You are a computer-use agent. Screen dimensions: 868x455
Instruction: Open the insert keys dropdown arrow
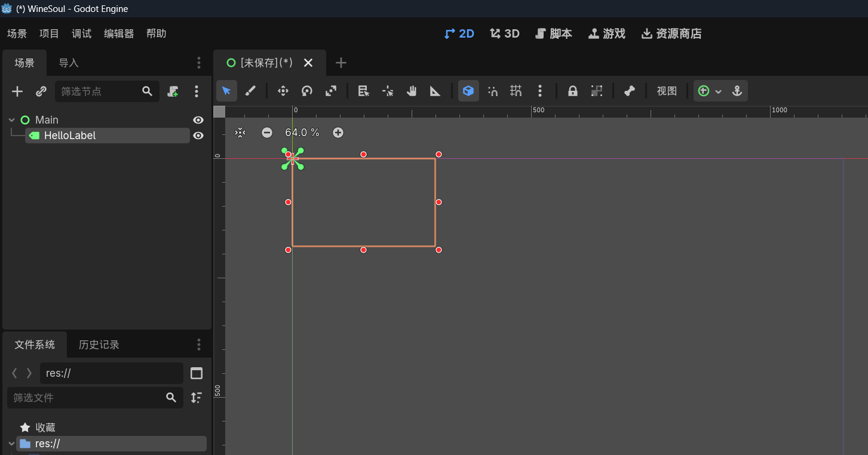[x=719, y=91]
